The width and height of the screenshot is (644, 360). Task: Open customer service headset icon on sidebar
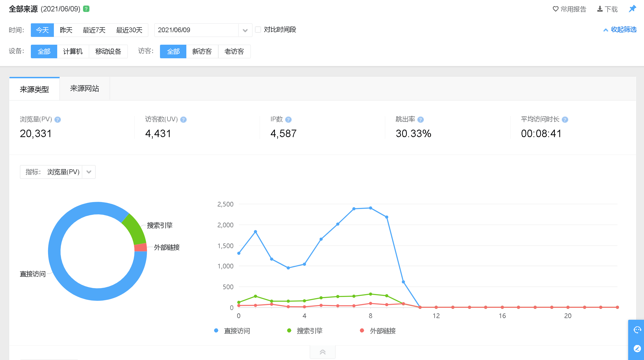pyautogui.click(x=637, y=330)
